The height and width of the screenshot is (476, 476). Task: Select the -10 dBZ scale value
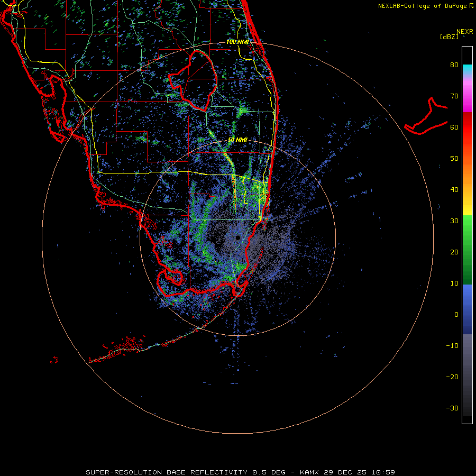[452, 346]
